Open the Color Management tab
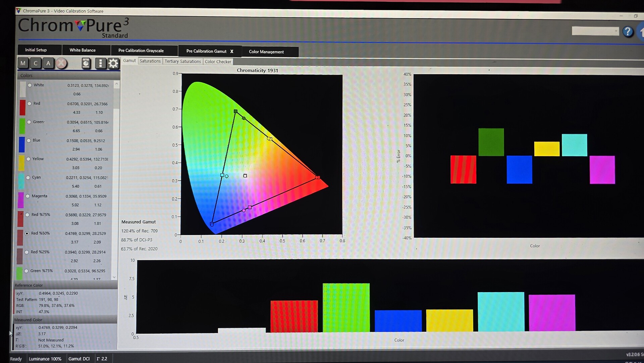 [270, 52]
